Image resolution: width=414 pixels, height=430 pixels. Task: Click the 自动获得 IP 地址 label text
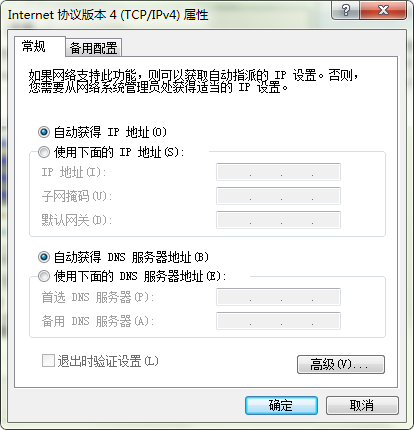(110, 132)
